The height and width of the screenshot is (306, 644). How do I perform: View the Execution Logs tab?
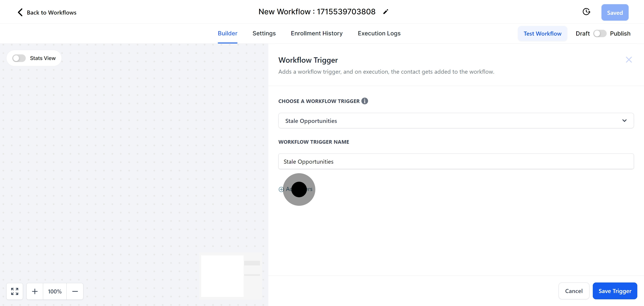[x=379, y=33]
